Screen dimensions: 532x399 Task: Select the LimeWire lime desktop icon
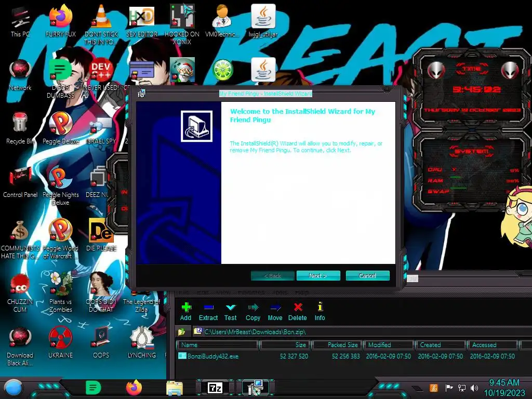coord(222,70)
